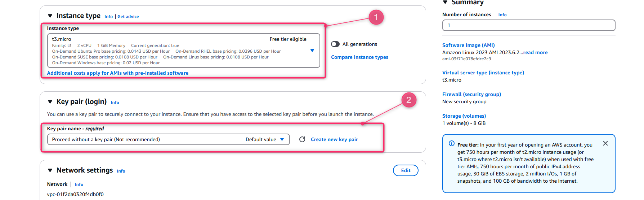Open the Compare instance types link

tap(359, 57)
